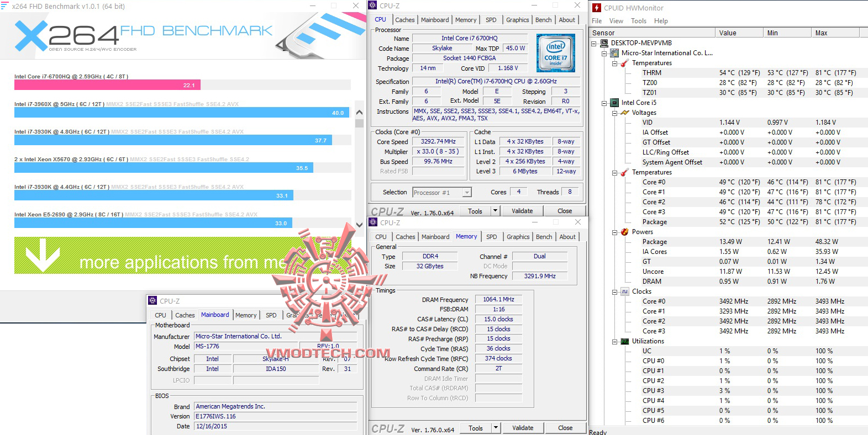868x435 pixels.
Task: Click the title icon of the CPU-Z processor window
Action: coord(373,6)
